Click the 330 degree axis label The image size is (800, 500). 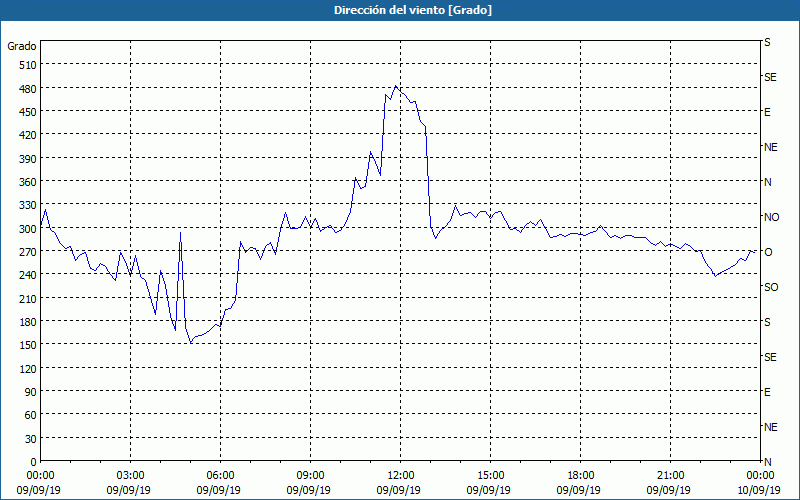[x=28, y=205]
